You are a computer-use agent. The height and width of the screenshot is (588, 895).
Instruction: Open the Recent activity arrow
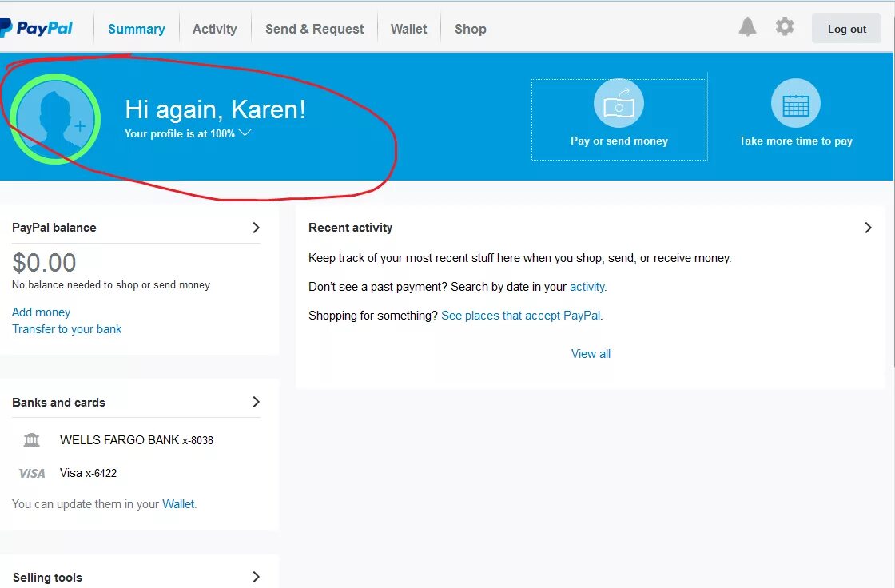[868, 228]
